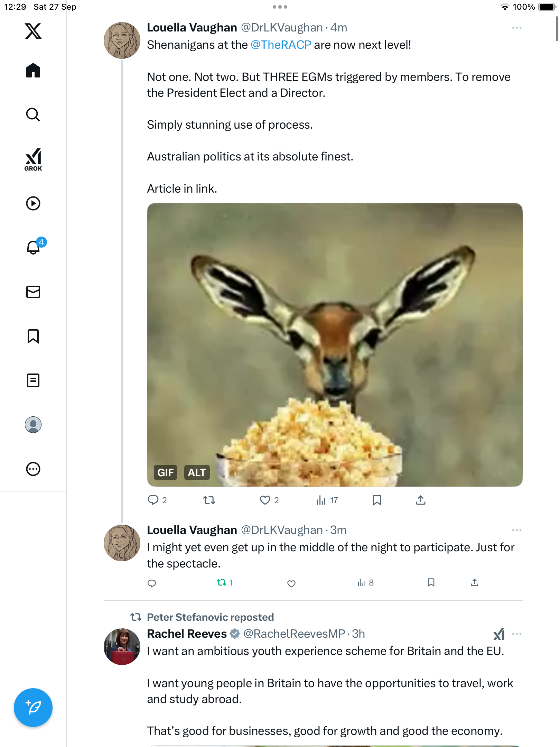Screen dimensions: 560x747
Task: Show ALT text for the GIF
Action: click(197, 472)
